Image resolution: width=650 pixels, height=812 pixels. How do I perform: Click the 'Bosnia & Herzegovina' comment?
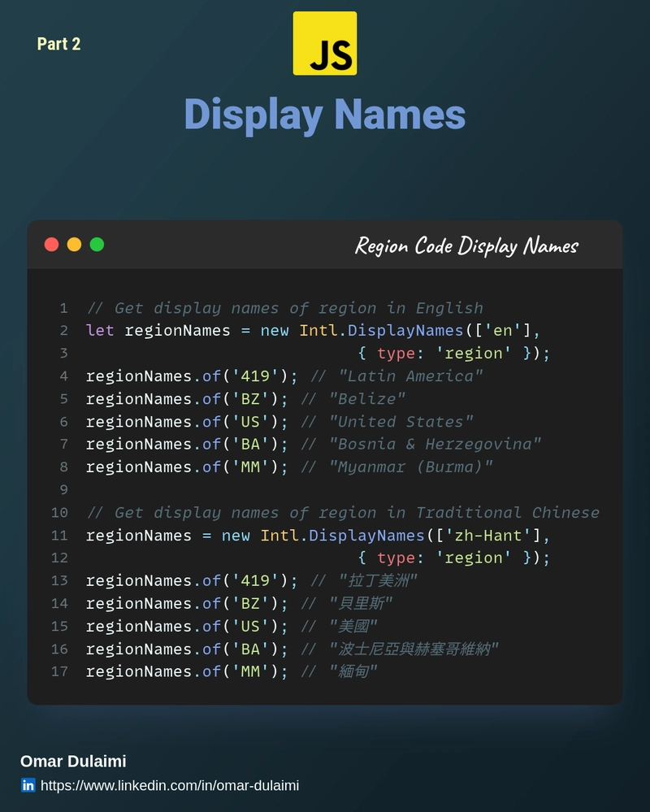point(435,445)
